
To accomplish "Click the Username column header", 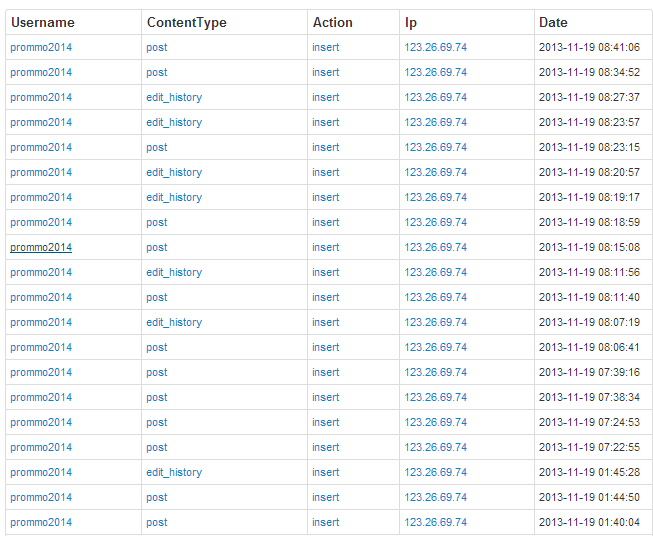I will 43,22.
